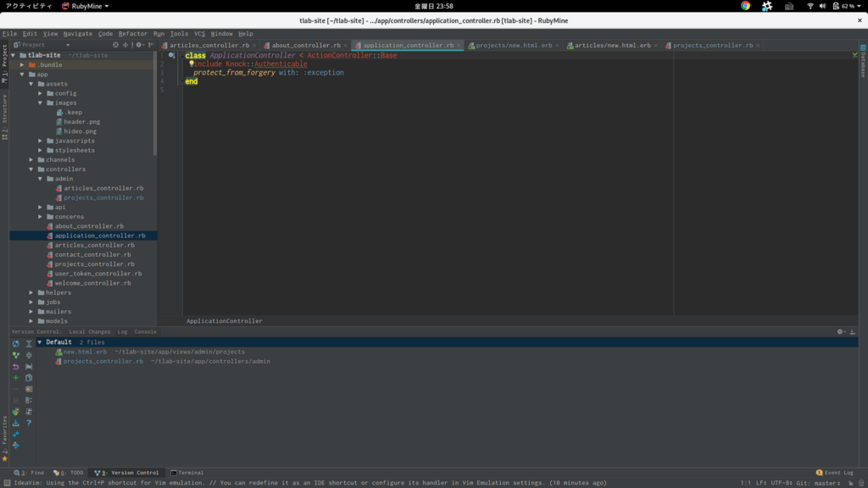
Task: Toggle the Favorites side panel
Action: coord(4,437)
